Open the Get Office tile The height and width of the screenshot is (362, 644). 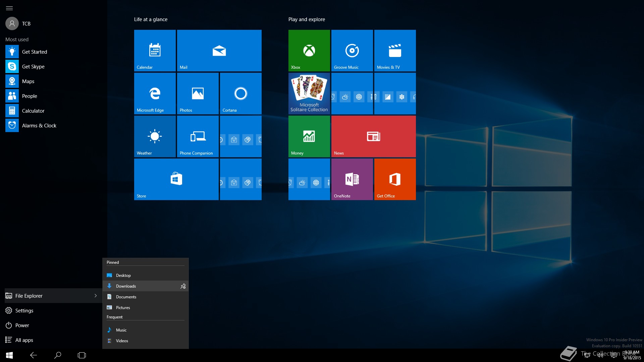[x=395, y=179]
